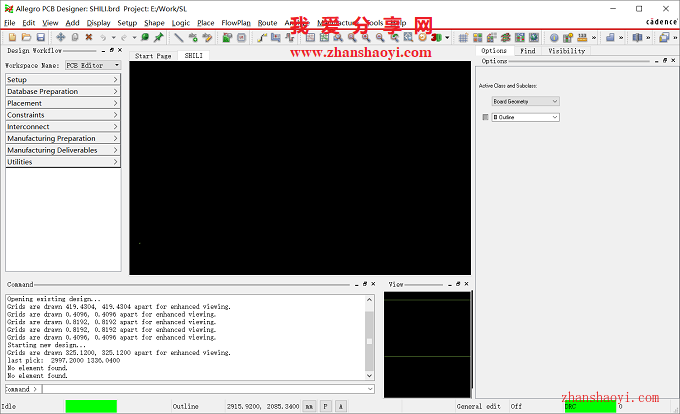The height and width of the screenshot is (414, 680).
Task: Click the green pushpin Fix icon
Action: point(159,38)
